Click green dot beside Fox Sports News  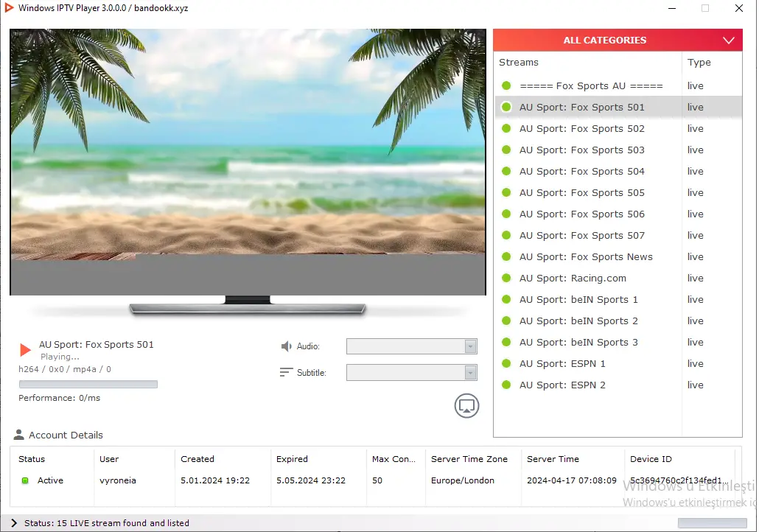coord(506,256)
